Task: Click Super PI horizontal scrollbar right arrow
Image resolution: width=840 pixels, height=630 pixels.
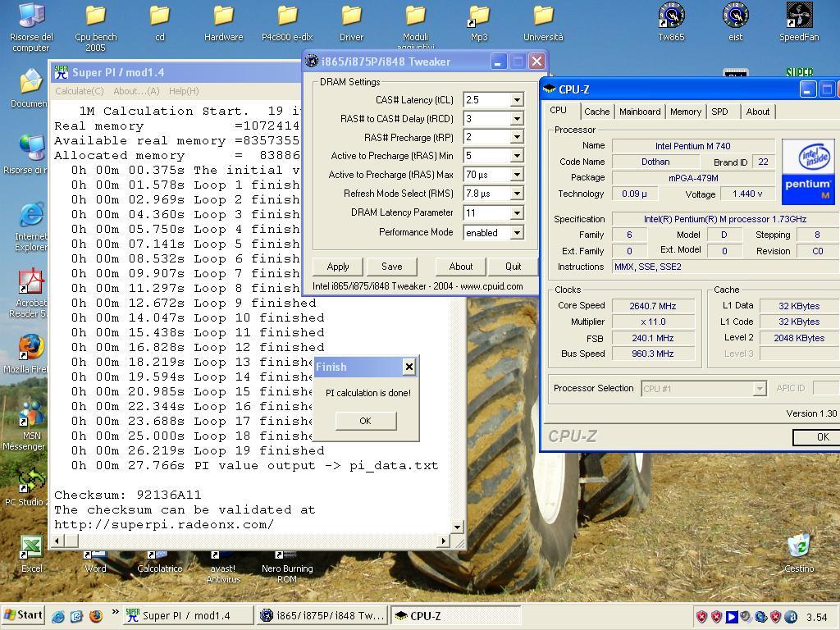Action: [x=443, y=541]
